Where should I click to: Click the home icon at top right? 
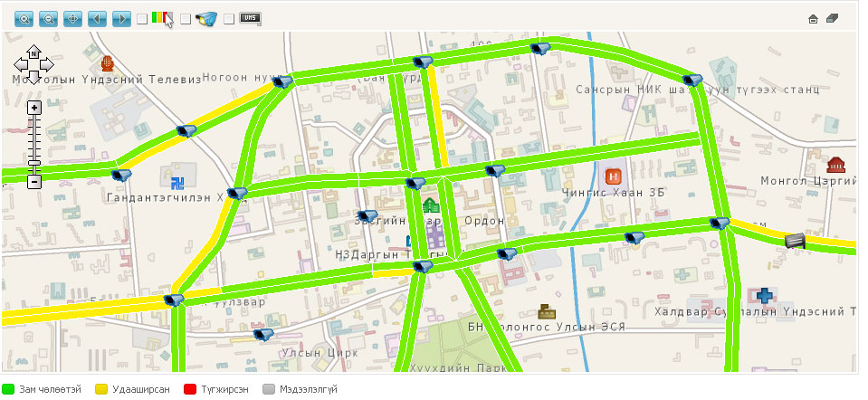click(x=813, y=19)
